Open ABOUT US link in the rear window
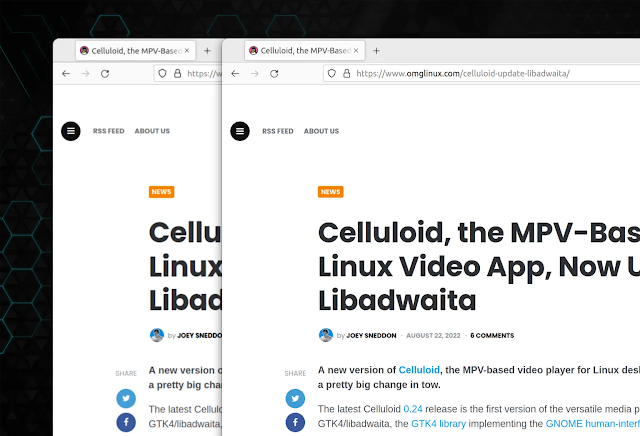This screenshot has width=640, height=436. pos(152,131)
